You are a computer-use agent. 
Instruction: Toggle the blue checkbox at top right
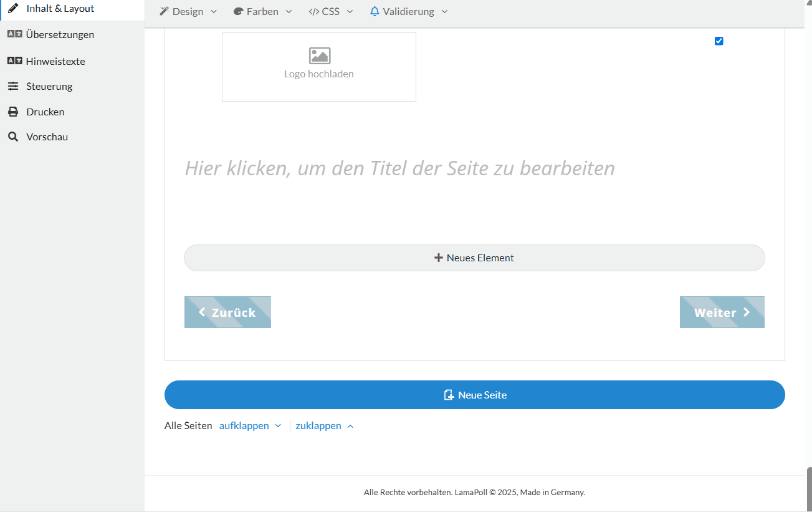click(x=719, y=41)
